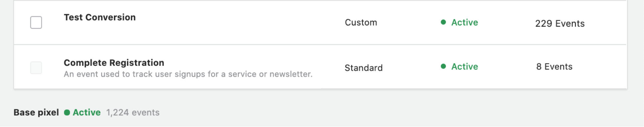
Task: Click the Complete Registration description text
Action: coord(188,74)
